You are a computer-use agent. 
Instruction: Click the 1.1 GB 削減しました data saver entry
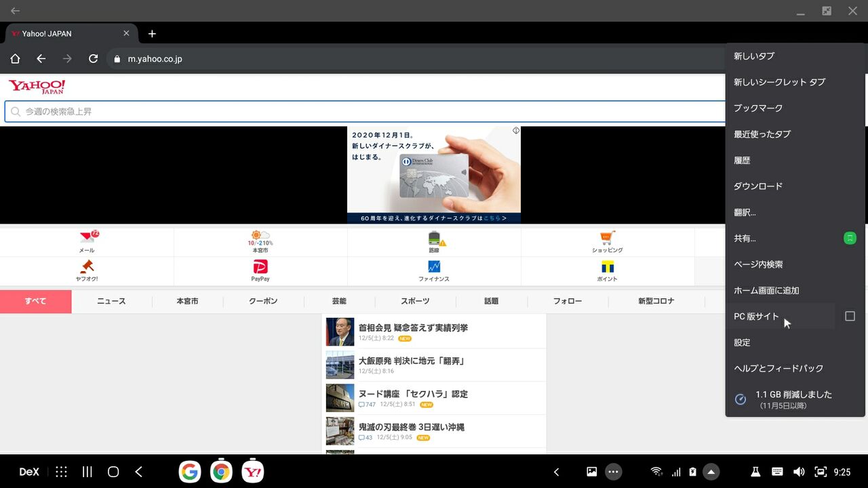click(795, 399)
